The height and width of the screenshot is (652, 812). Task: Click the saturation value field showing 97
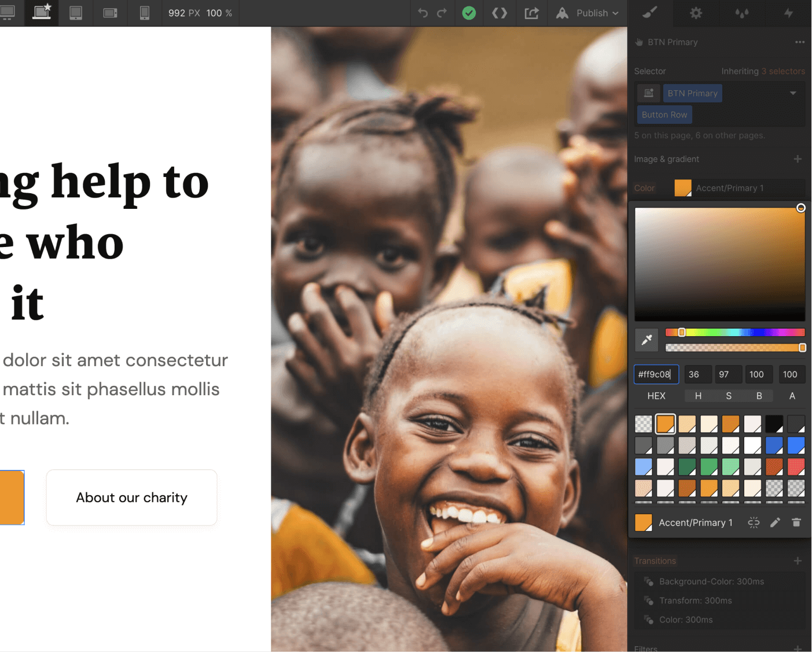[729, 374]
